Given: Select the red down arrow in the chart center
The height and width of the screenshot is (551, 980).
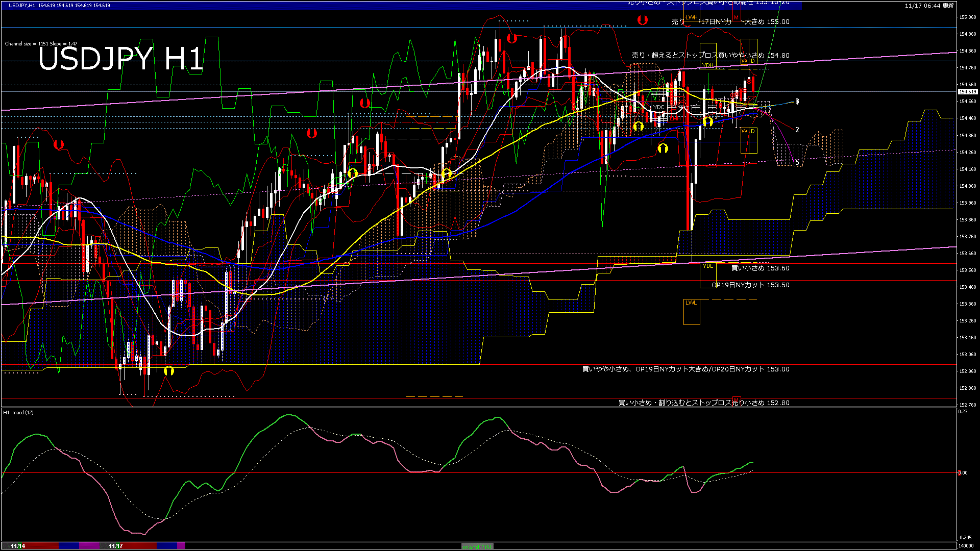Looking at the screenshot, I should 364,102.
